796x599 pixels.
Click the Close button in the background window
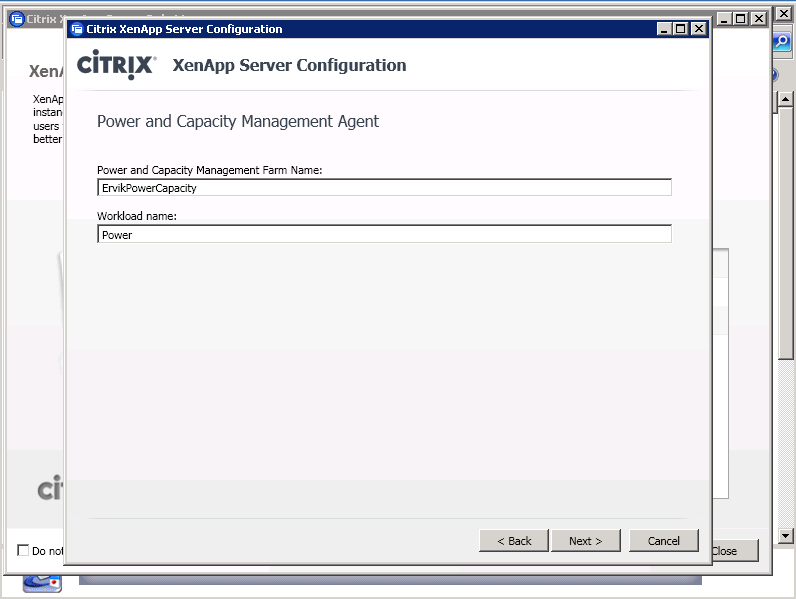[x=735, y=551]
